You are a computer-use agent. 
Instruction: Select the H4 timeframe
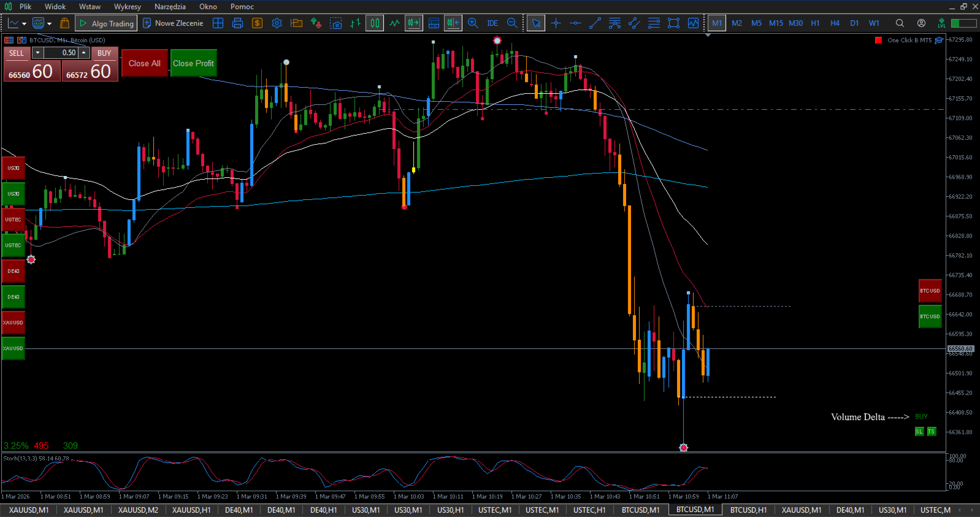835,23
